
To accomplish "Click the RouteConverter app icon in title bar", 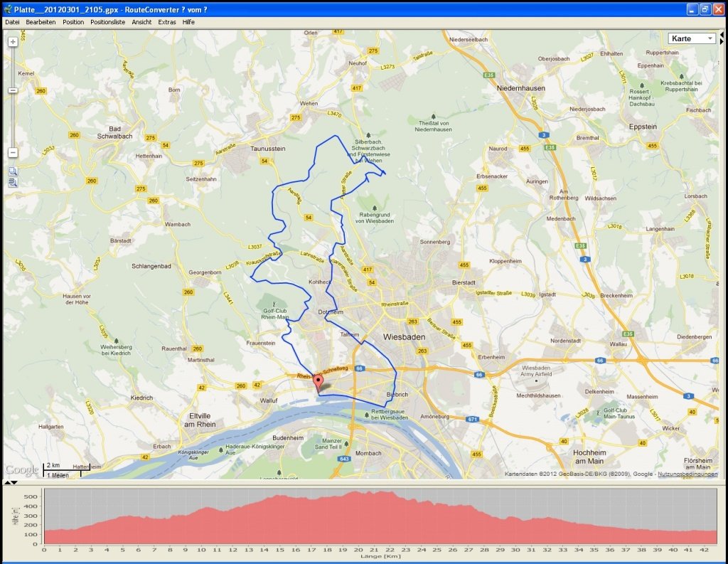I will pyautogui.click(x=8, y=9).
